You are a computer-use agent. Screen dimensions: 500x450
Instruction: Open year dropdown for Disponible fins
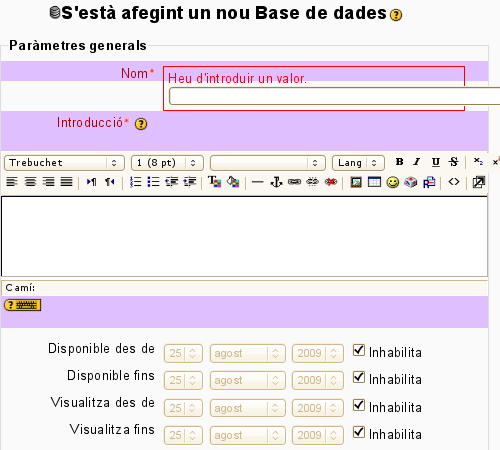(x=318, y=380)
